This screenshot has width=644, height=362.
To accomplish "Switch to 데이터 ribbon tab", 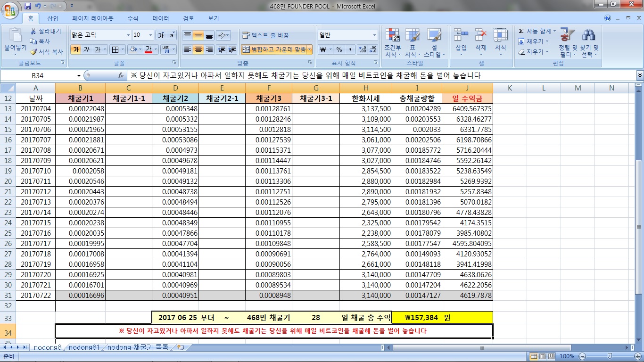I will click(x=161, y=18).
